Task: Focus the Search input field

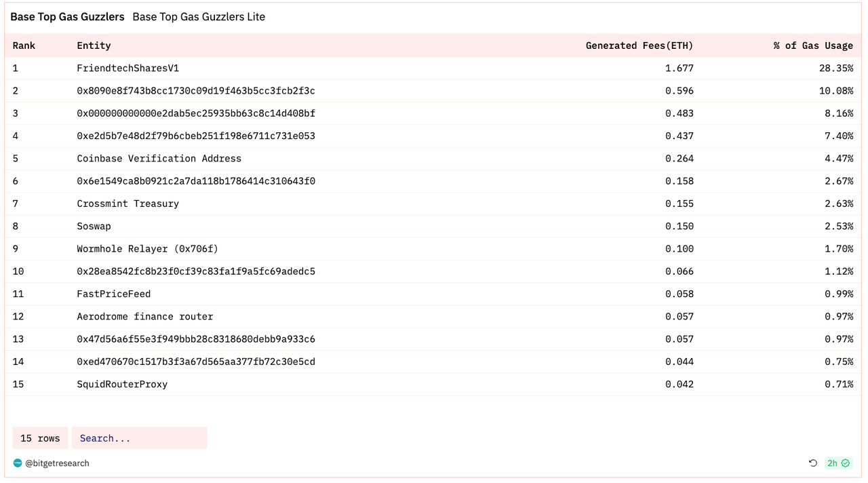Action: pos(139,438)
